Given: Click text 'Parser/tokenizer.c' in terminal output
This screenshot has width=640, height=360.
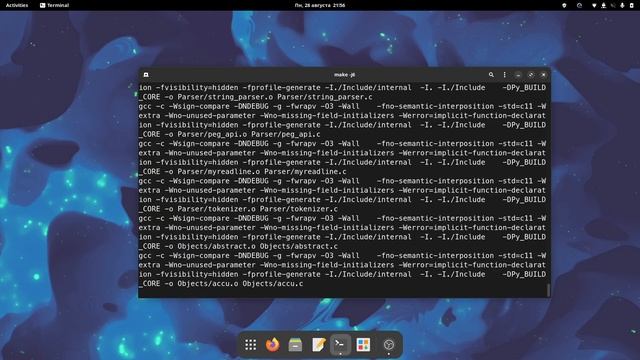Looking at the screenshot, I should (x=298, y=209).
